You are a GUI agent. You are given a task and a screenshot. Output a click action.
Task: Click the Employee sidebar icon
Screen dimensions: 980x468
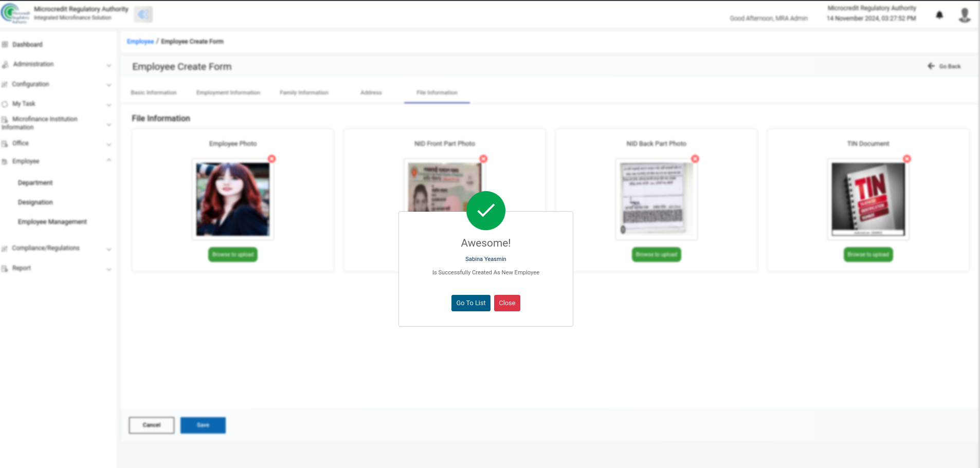pos(5,161)
